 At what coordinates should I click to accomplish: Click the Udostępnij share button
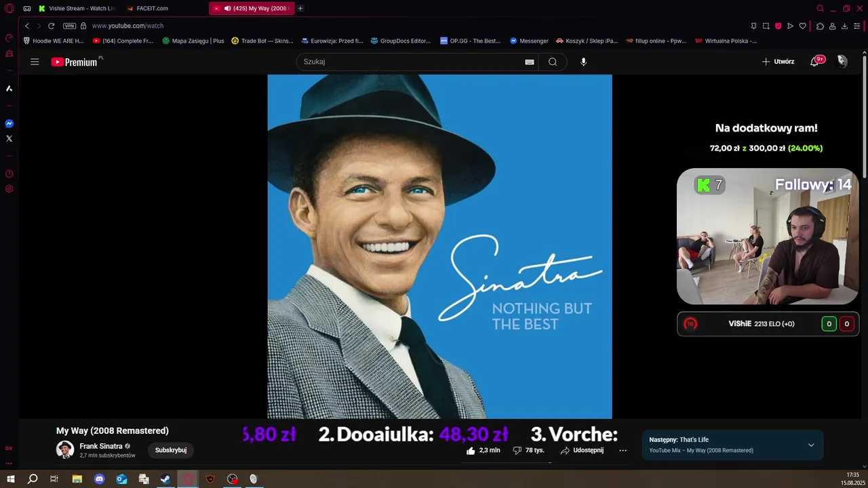click(x=582, y=450)
